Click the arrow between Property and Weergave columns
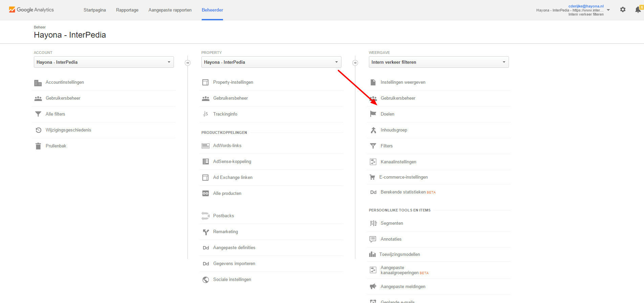 click(x=355, y=63)
